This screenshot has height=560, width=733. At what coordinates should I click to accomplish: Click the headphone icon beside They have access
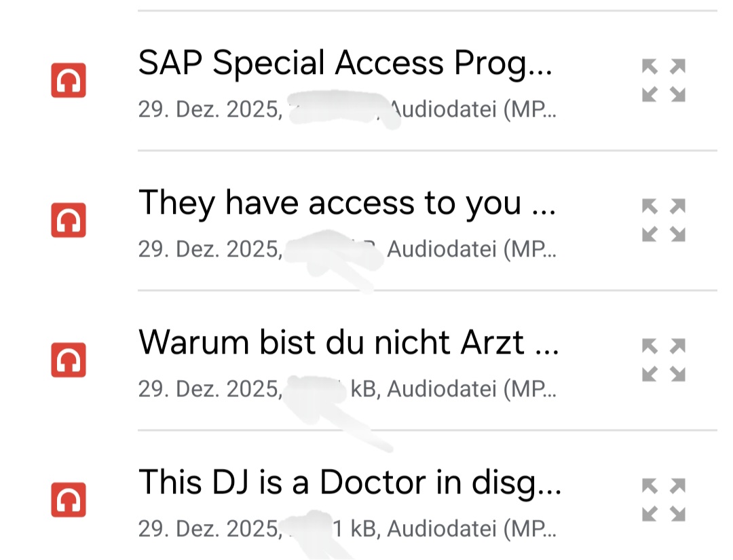69,220
